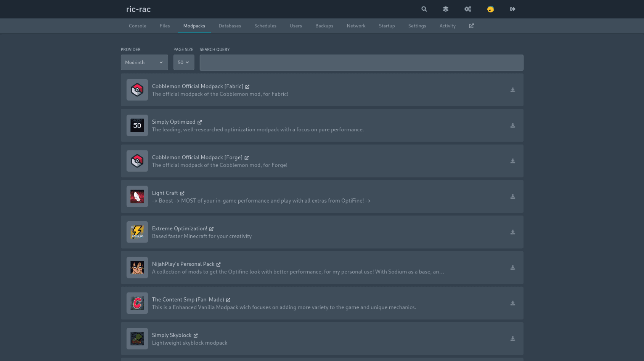
Task: Open the admin settings gear icon
Action: pyautogui.click(x=468, y=9)
